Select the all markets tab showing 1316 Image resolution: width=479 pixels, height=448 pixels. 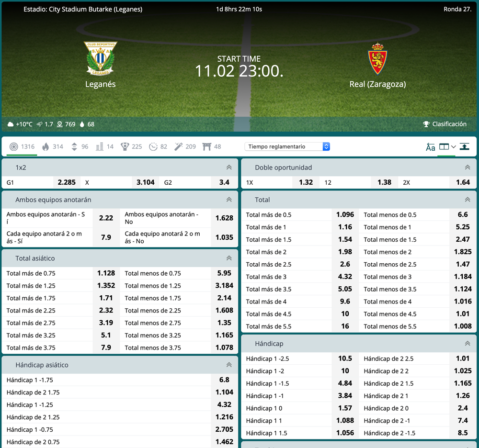[22, 147]
